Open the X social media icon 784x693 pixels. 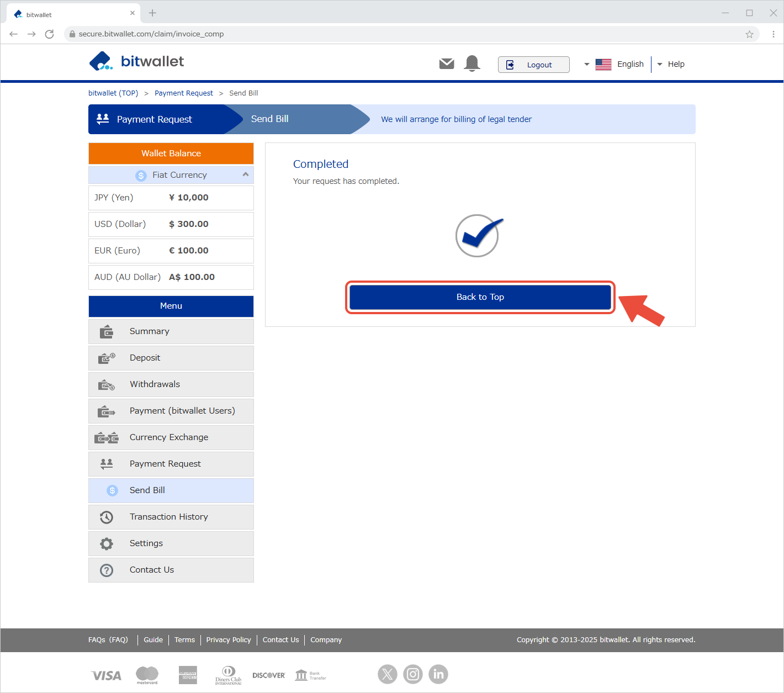point(388,674)
